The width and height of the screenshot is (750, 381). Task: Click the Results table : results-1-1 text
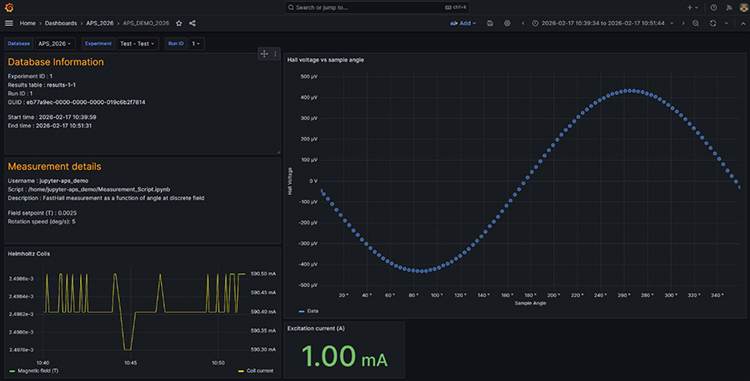42,85
